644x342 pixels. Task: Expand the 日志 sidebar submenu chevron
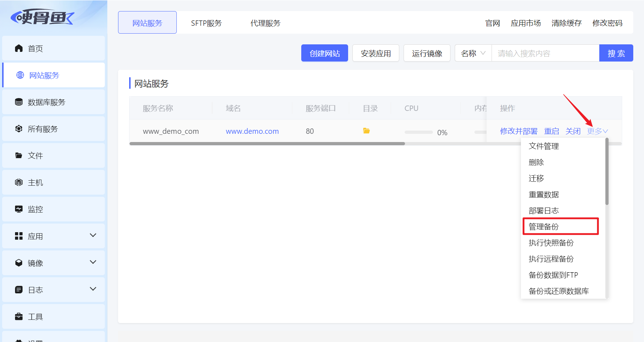coord(93,289)
